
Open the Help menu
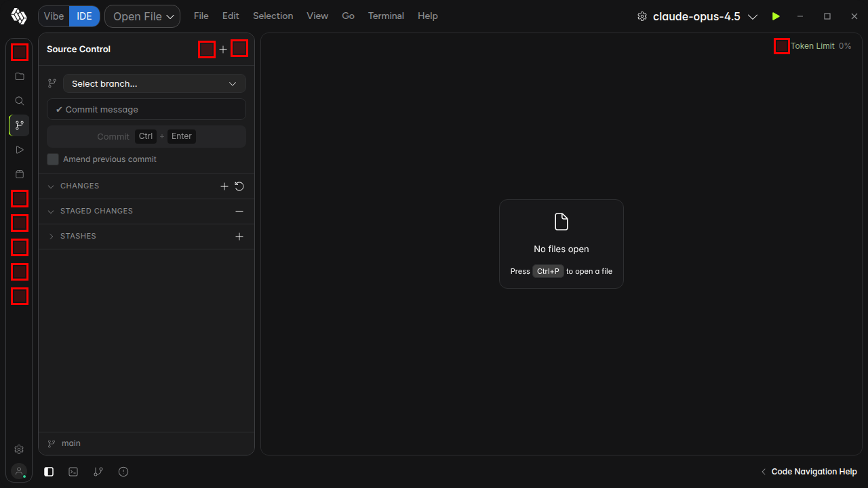tap(428, 16)
